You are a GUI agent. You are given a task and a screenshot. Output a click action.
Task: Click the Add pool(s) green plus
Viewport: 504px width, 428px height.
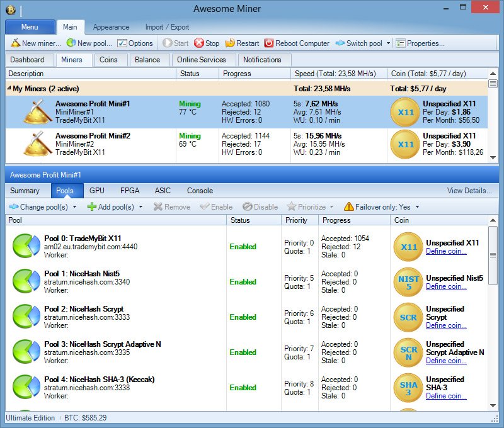pyautogui.click(x=91, y=207)
